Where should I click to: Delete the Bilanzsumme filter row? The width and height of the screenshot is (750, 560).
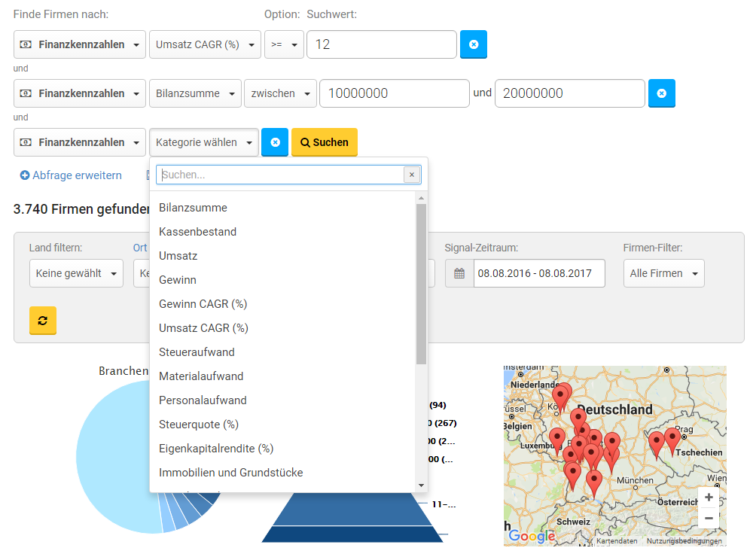661,93
